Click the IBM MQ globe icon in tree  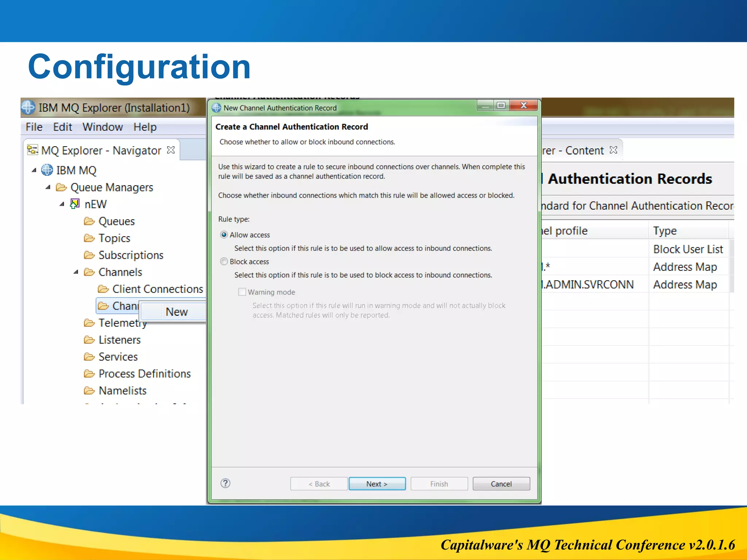(47, 170)
